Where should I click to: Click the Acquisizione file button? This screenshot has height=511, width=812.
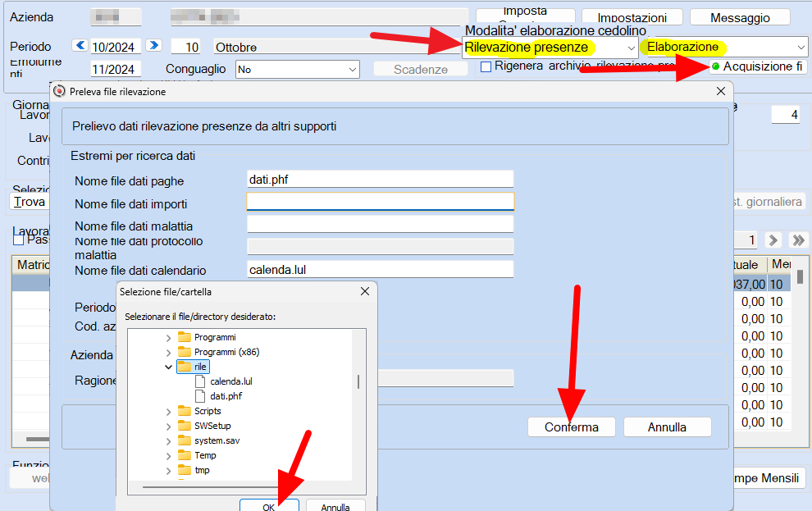click(x=759, y=66)
